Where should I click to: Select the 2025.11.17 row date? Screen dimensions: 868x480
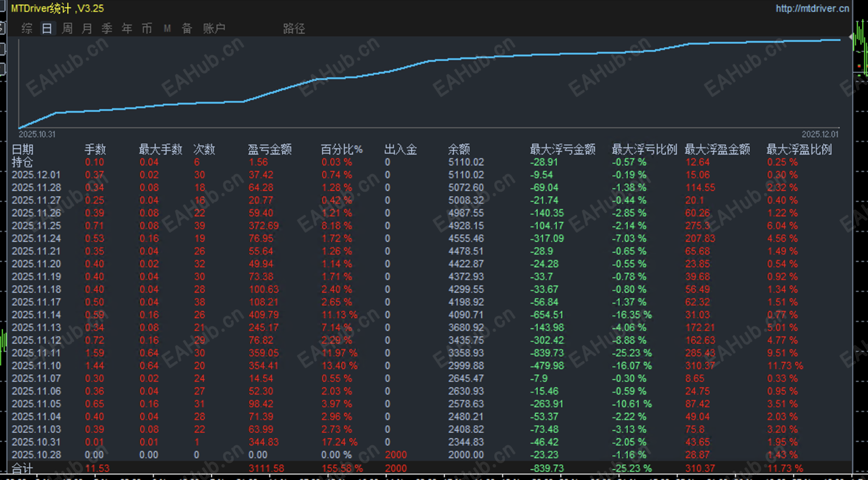(36, 302)
